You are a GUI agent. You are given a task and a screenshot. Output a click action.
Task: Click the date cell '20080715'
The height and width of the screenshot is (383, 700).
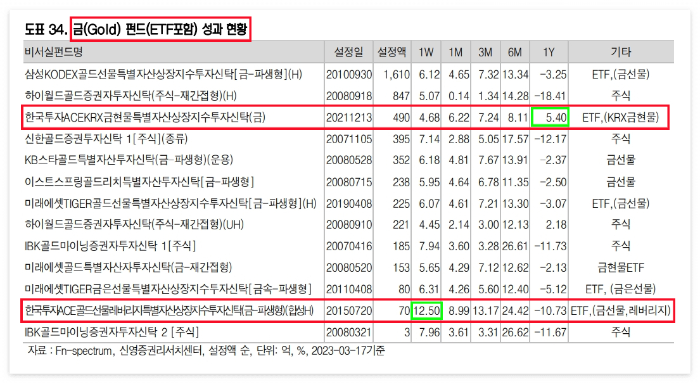tap(349, 182)
